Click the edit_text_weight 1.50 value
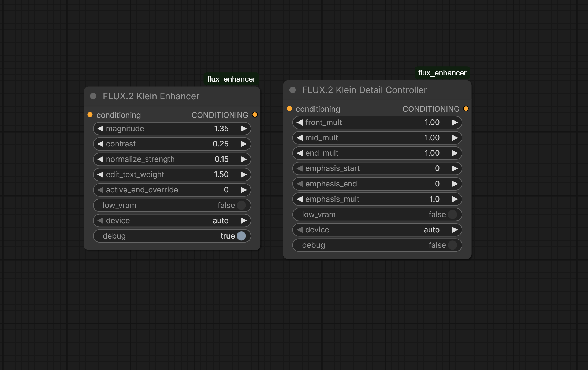This screenshot has width=588, height=370. [221, 174]
